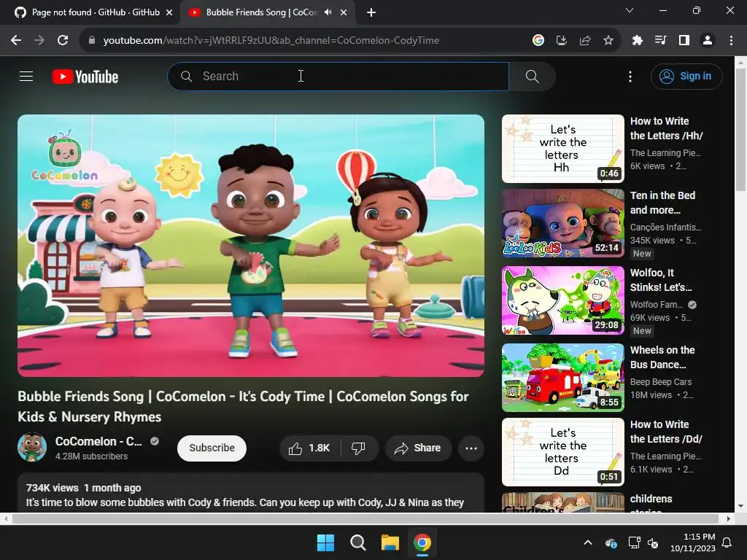Close the GitHub Page not found tab
The image size is (747, 560).
[169, 13]
